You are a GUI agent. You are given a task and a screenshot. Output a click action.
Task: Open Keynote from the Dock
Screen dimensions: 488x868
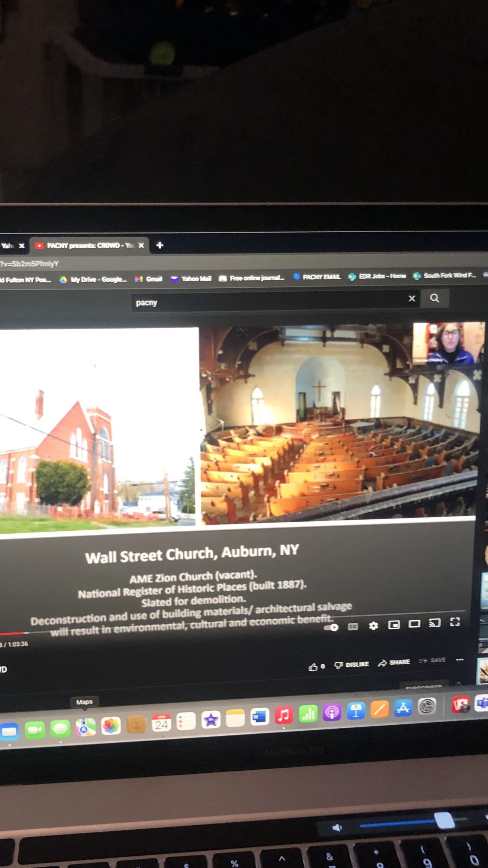coord(355,711)
